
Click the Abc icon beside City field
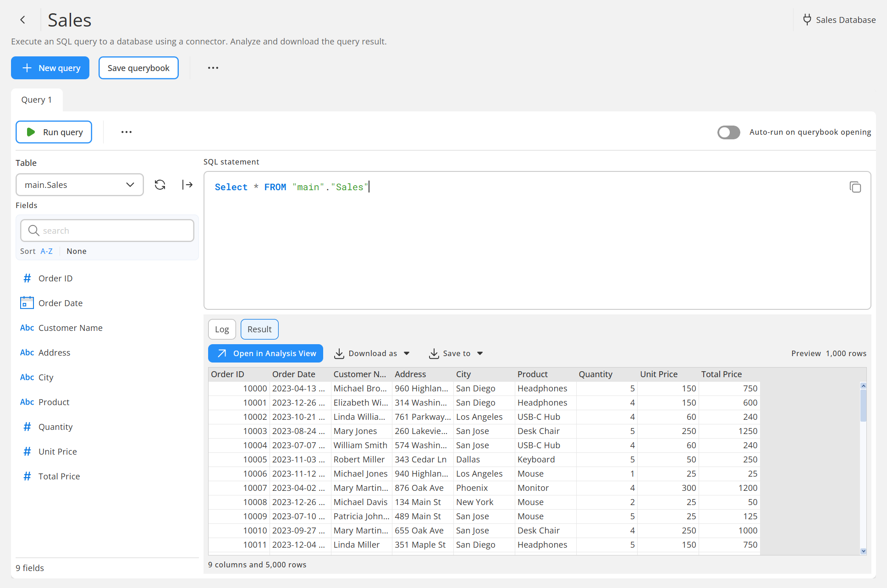tap(27, 377)
